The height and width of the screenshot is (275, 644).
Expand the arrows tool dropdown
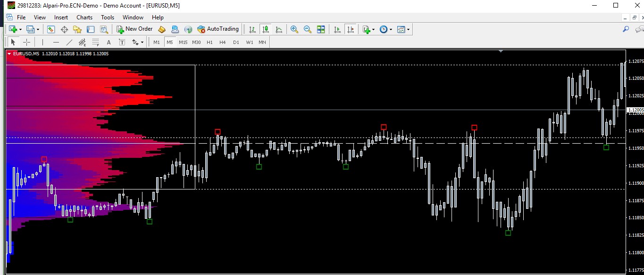click(142, 42)
